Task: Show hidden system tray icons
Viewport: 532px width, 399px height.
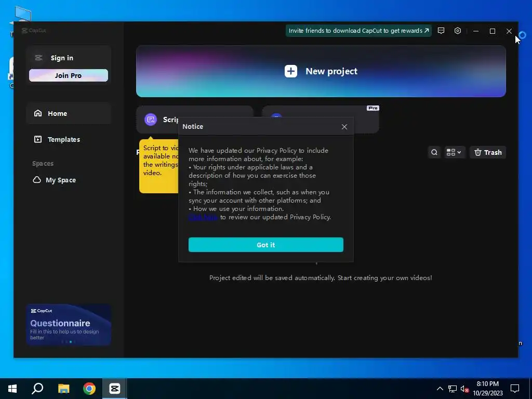Action: (x=440, y=389)
